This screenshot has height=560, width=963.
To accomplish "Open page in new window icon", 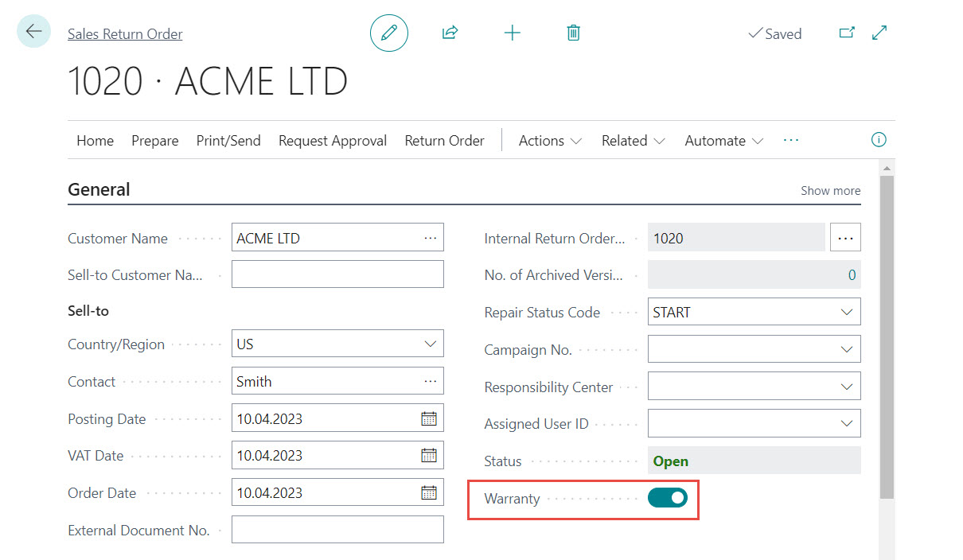I will 847,33.
